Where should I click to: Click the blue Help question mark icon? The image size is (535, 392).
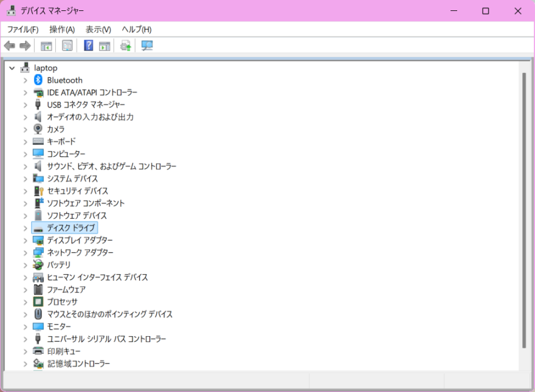click(88, 46)
